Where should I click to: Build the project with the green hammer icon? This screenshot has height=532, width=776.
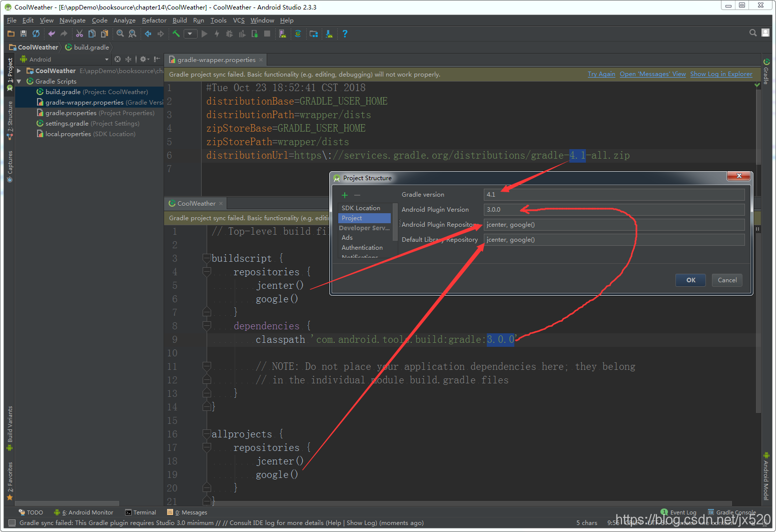coord(176,34)
